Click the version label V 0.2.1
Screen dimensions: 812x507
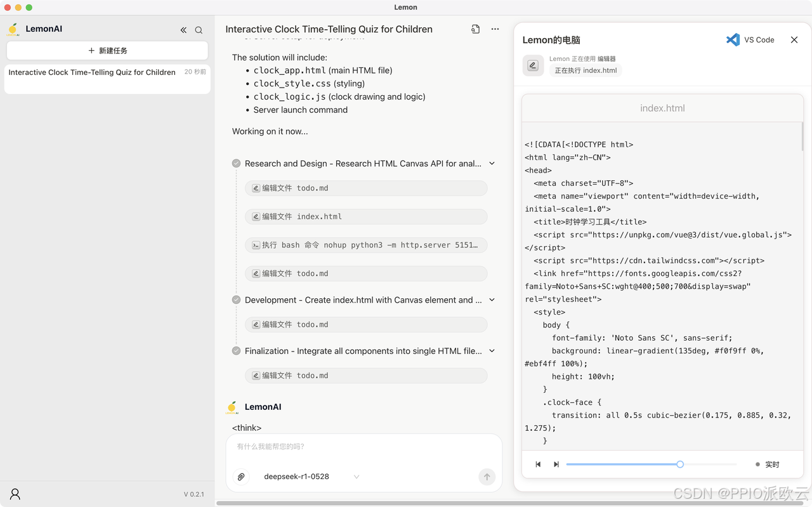coord(193,494)
